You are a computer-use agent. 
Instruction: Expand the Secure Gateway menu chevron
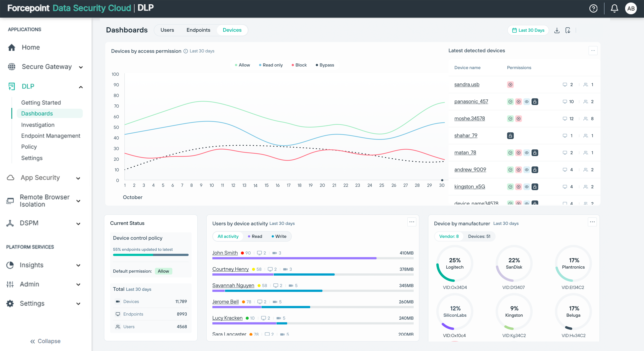coord(81,67)
